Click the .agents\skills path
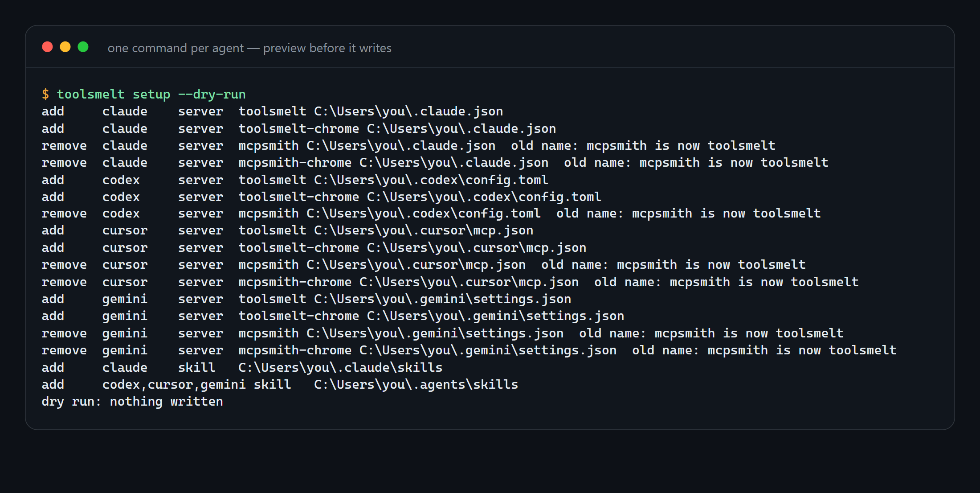980x493 pixels. pos(416,385)
